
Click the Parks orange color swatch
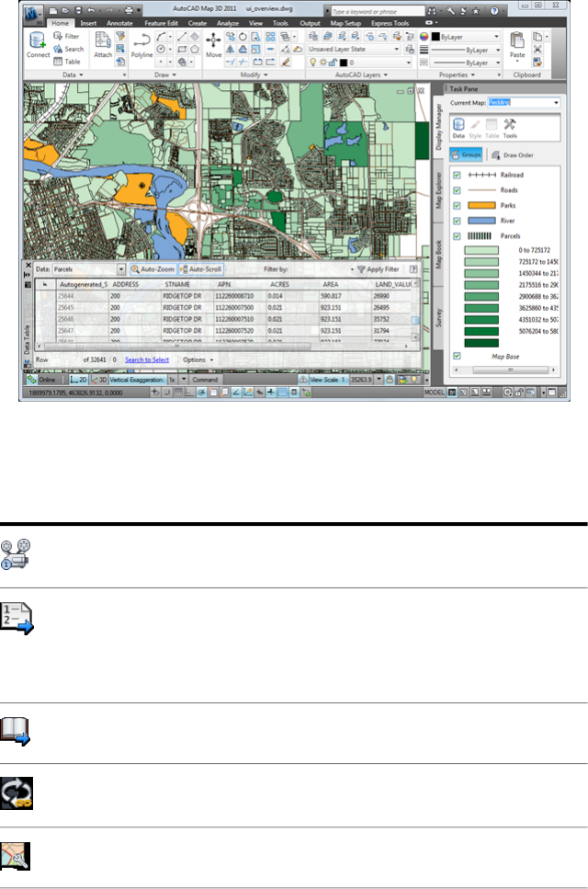pyautogui.click(x=482, y=206)
